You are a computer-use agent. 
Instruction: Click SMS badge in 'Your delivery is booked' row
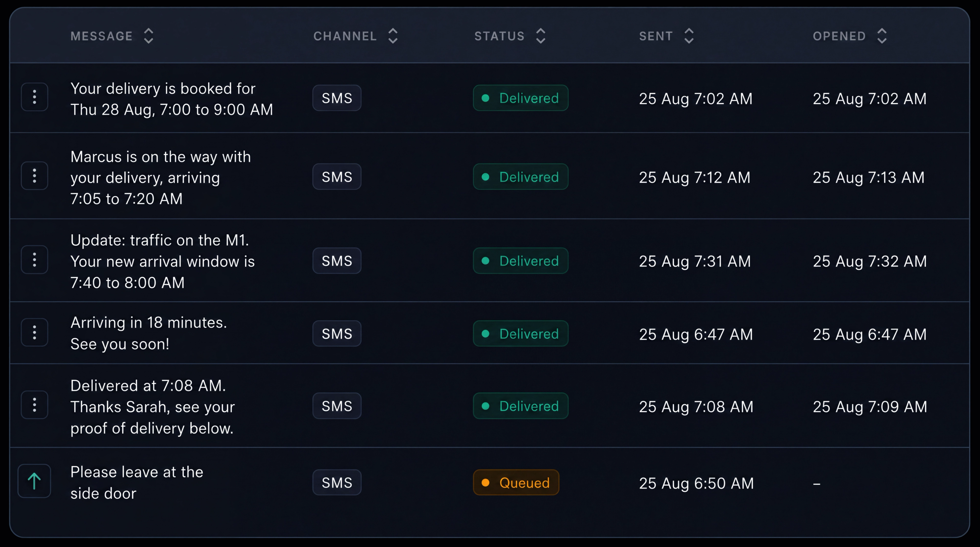(x=337, y=98)
